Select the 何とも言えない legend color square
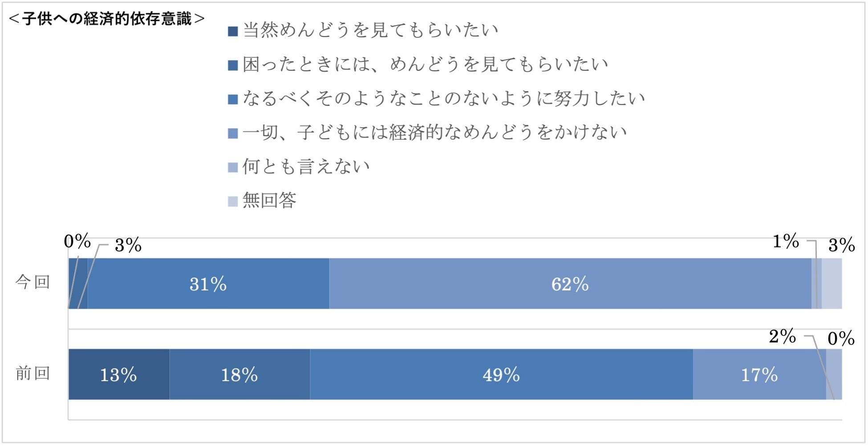The height and width of the screenshot is (446, 868). tap(233, 167)
